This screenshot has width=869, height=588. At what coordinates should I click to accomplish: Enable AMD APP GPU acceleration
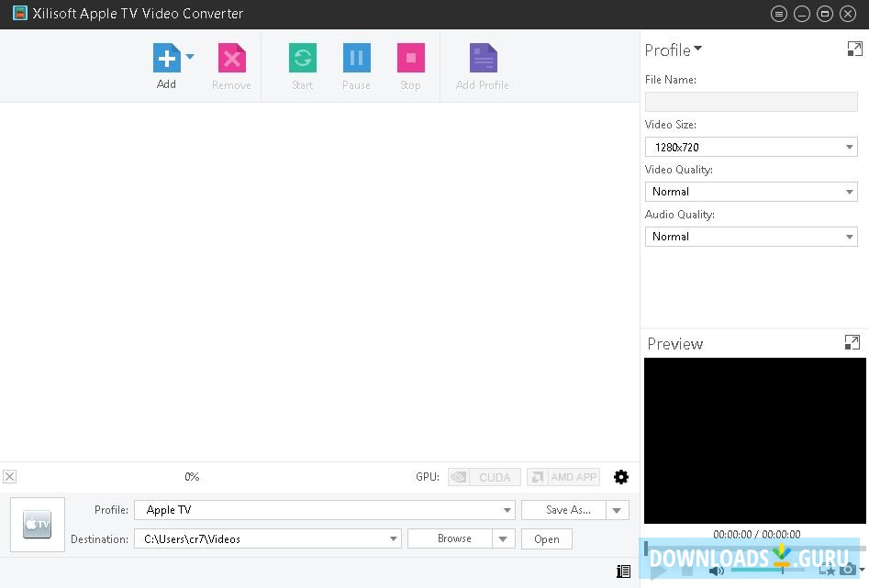pos(563,476)
